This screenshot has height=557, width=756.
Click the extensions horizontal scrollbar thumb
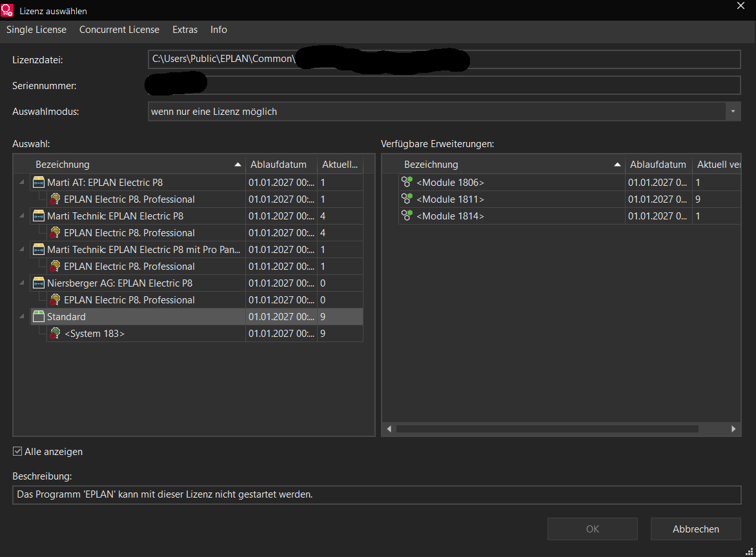click(547, 429)
